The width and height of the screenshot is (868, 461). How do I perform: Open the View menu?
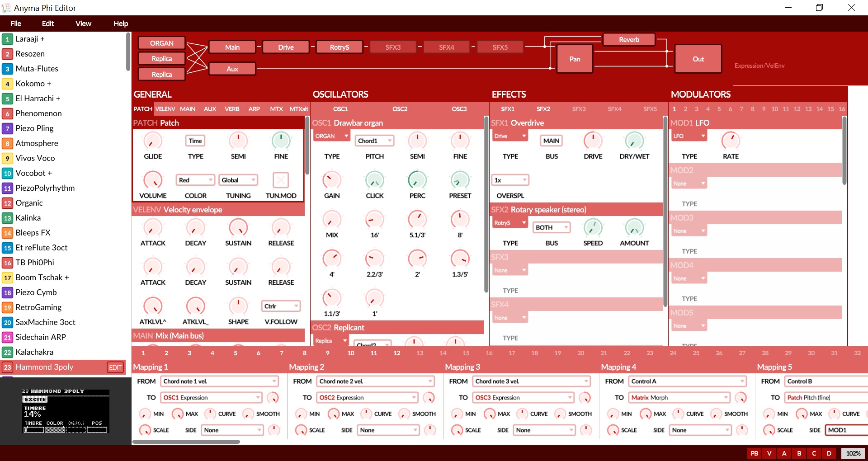(83, 24)
